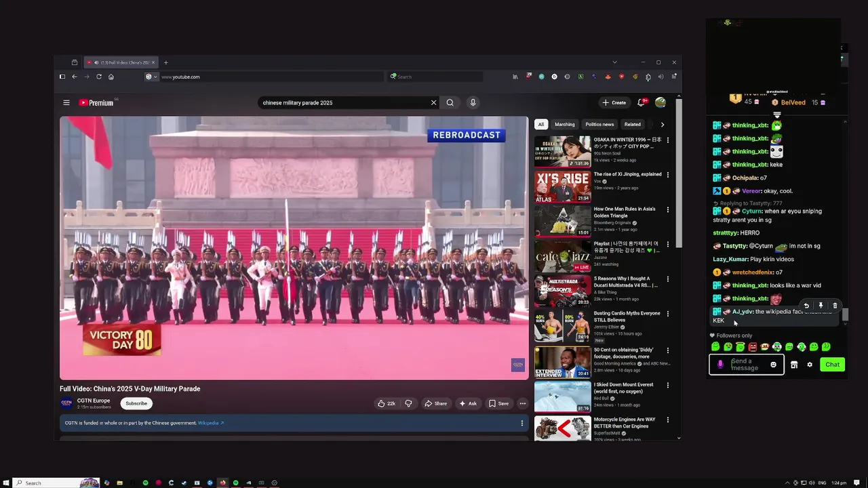Dislike the China V-Day video
Screen dimensions: 868x488
[x=408, y=403]
